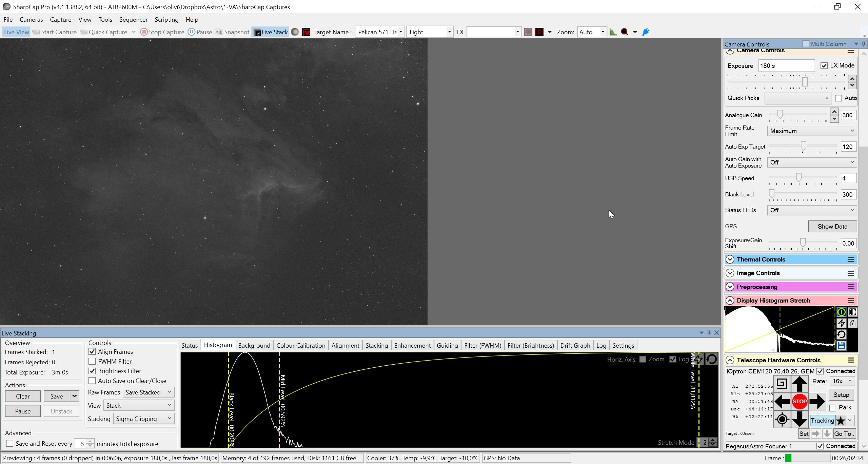
Task: Open the Sequencer menu
Action: point(133,20)
